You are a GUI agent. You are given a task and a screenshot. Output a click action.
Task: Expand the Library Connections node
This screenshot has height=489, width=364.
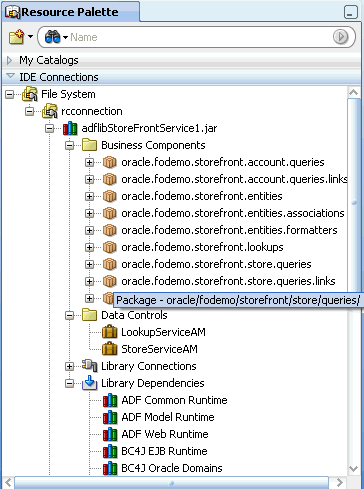coord(69,366)
